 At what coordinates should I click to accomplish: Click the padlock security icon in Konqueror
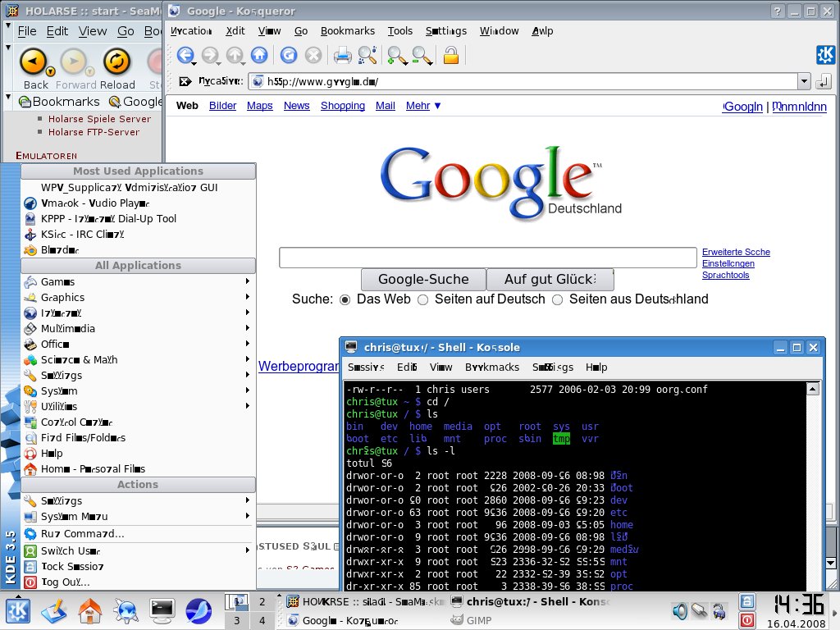tap(450, 56)
